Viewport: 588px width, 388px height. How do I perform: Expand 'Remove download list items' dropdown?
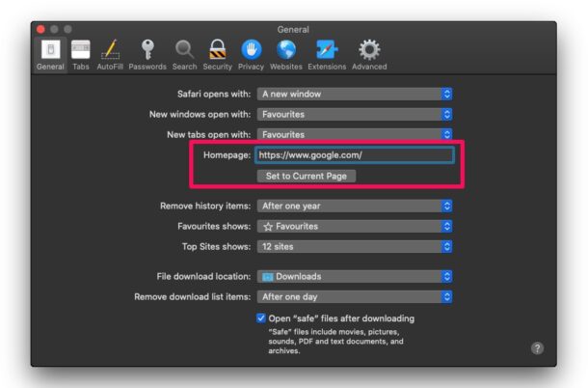click(x=355, y=296)
